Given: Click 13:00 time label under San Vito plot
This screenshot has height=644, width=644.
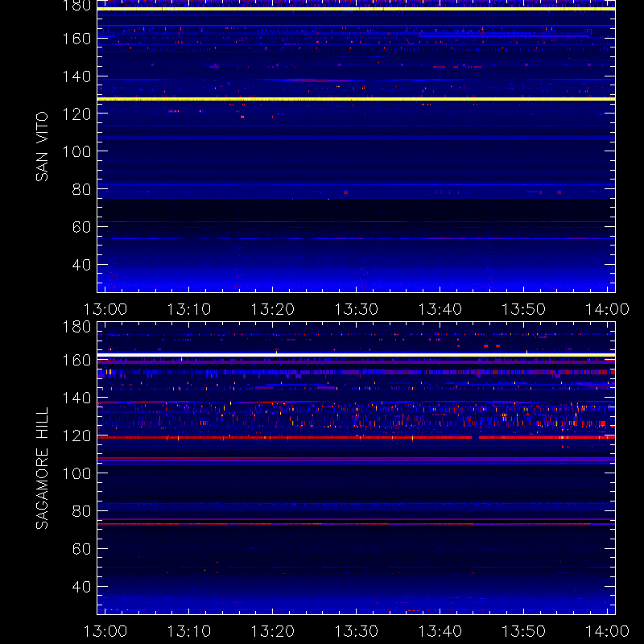Looking at the screenshot, I should click(x=105, y=309).
